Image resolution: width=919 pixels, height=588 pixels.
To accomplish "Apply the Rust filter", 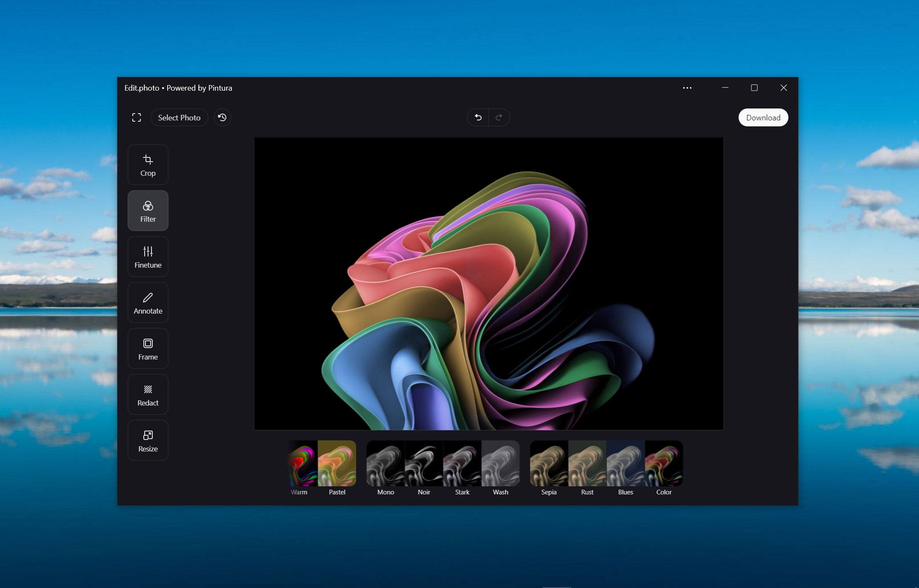I will [587, 468].
